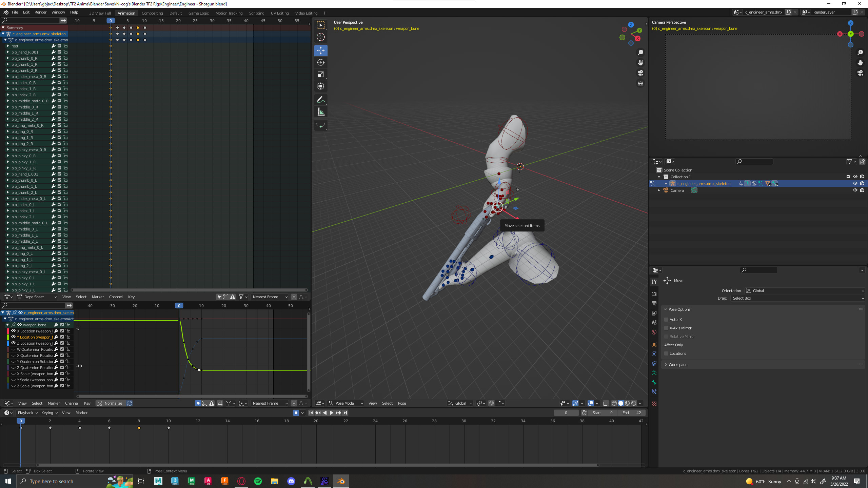Viewport: 868px width, 488px height.
Task: Open the Render menu
Action: (x=40, y=12)
